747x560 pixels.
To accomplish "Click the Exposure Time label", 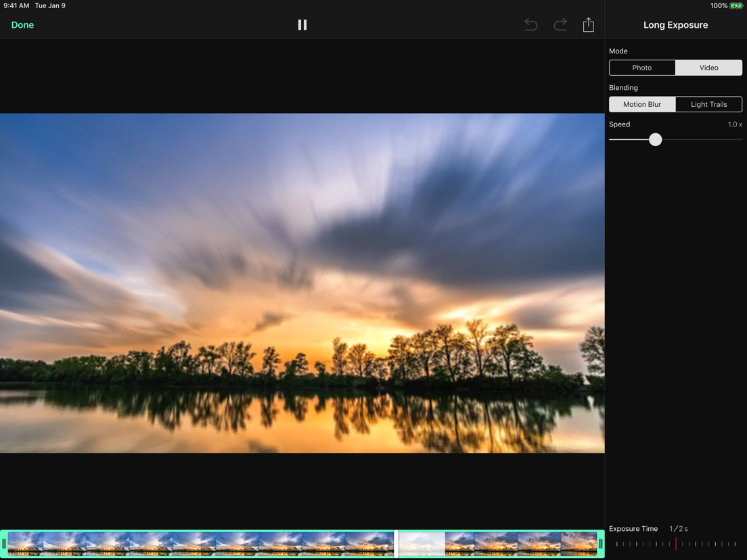I will [633, 529].
